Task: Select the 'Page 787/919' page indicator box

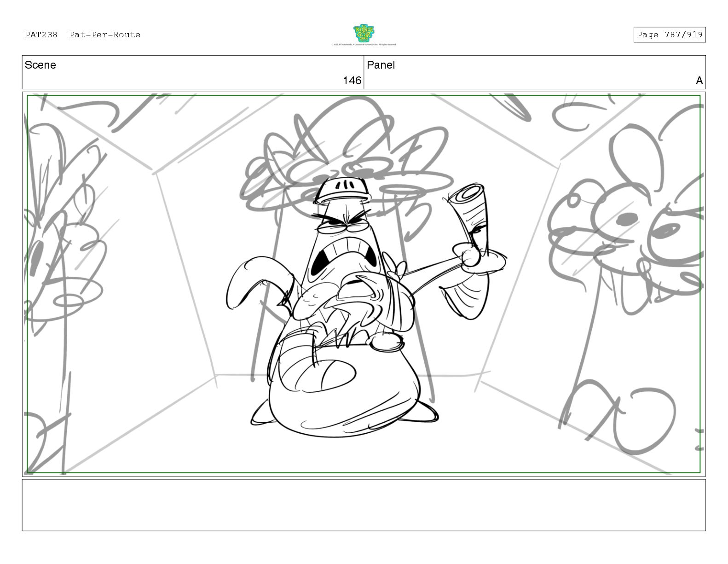Action: 669,35
